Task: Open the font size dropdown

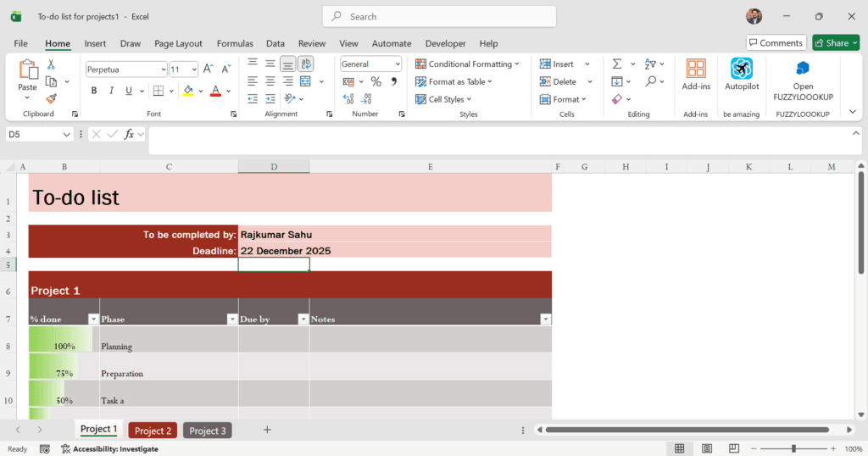Action: [x=194, y=70]
